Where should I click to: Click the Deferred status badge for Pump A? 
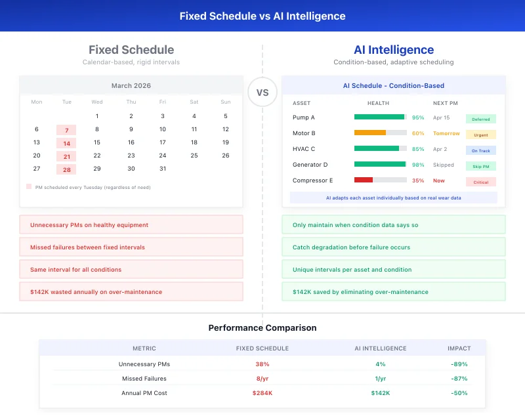480,119
